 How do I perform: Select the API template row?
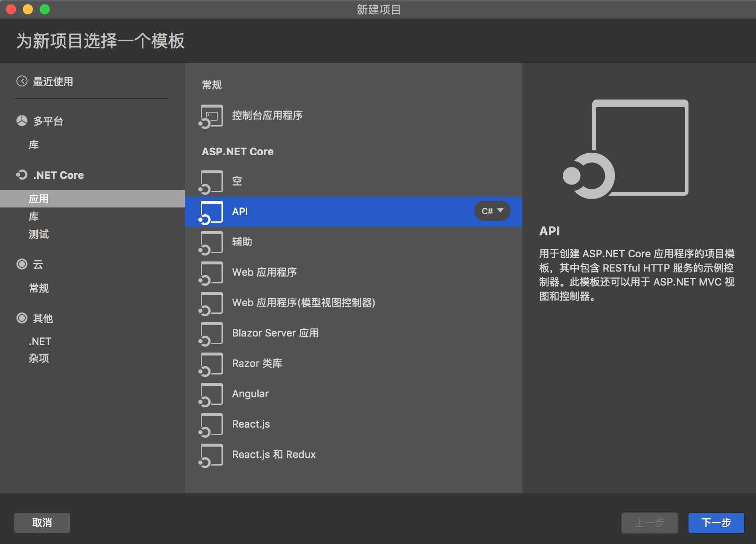pos(354,212)
